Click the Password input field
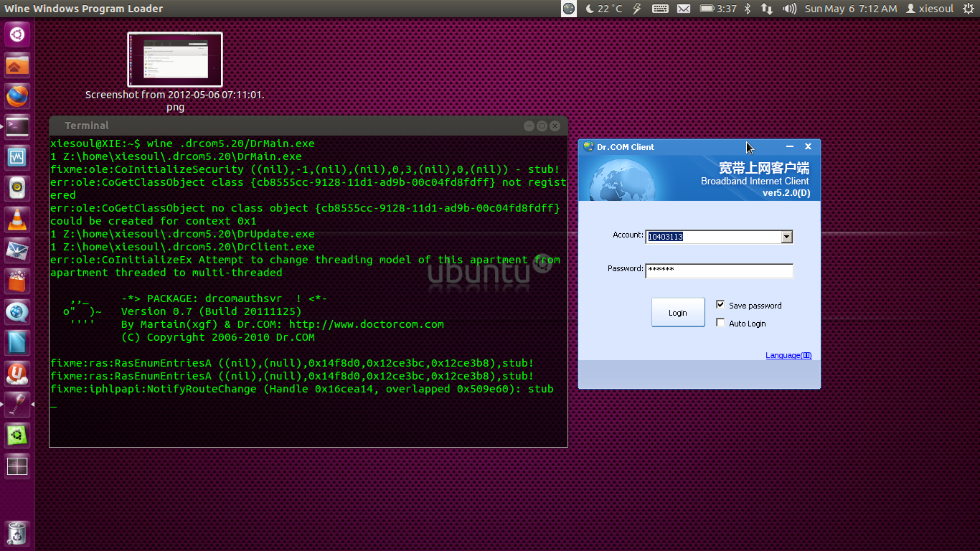The image size is (980, 551). pyautogui.click(x=719, y=270)
